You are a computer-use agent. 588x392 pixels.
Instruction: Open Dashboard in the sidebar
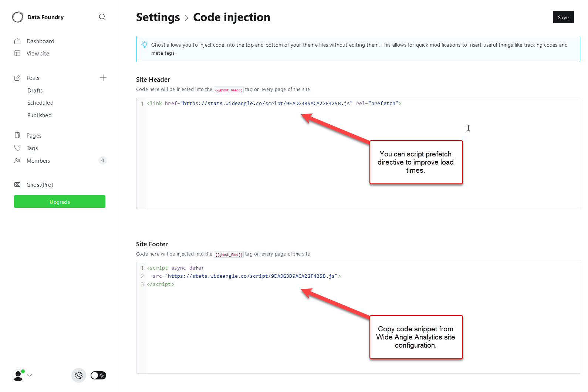[40, 41]
